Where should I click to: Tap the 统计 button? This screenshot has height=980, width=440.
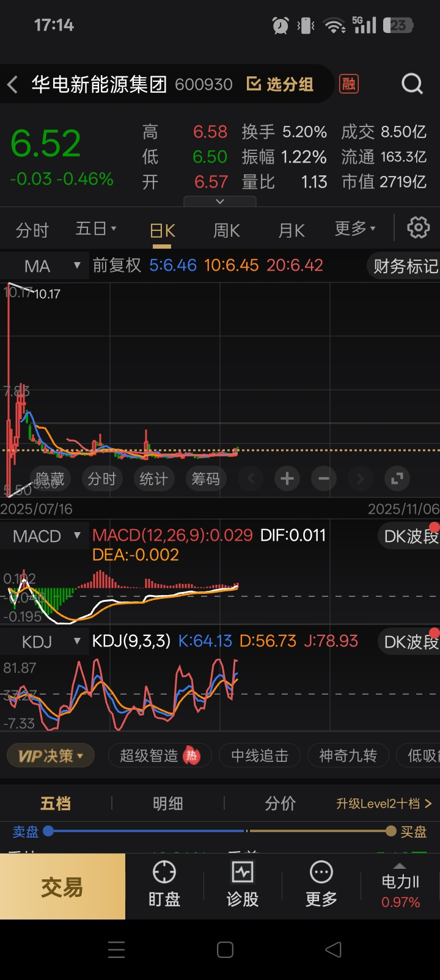(x=153, y=479)
